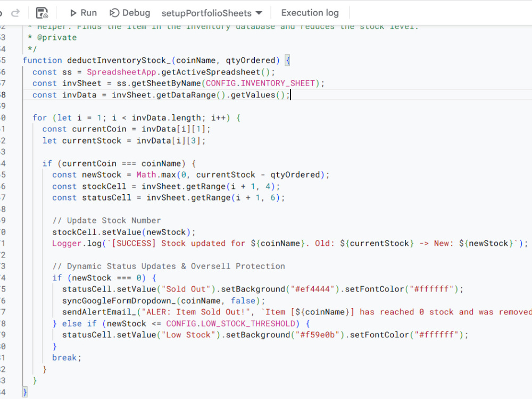
Task: Open the setupPortfolioSheets function dropdown
Action: click(x=212, y=13)
